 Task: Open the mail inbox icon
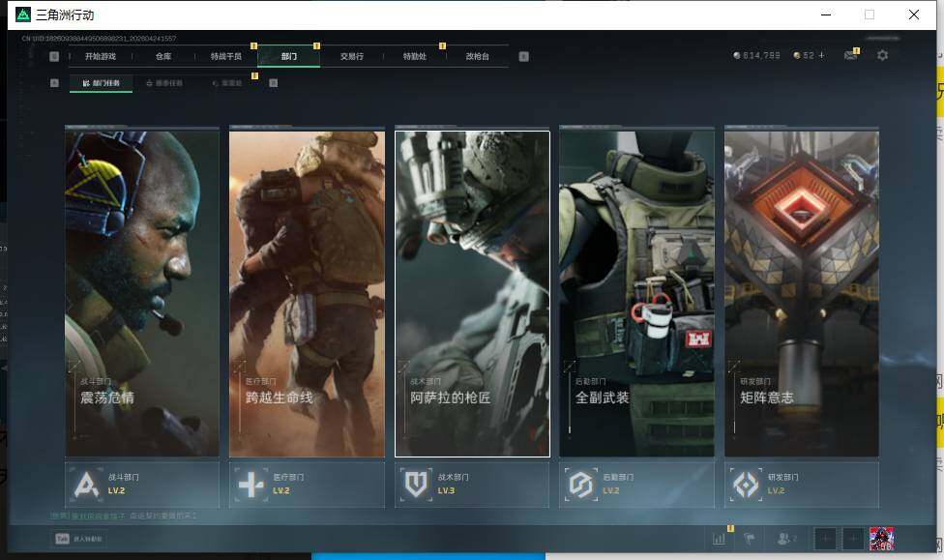point(851,55)
